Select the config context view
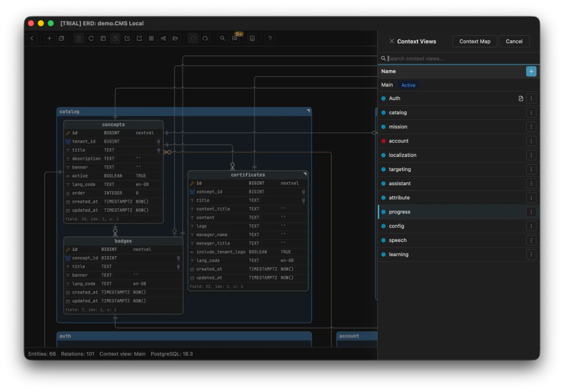Viewport: 564px width, 392px height. click(x=459, y=226)
